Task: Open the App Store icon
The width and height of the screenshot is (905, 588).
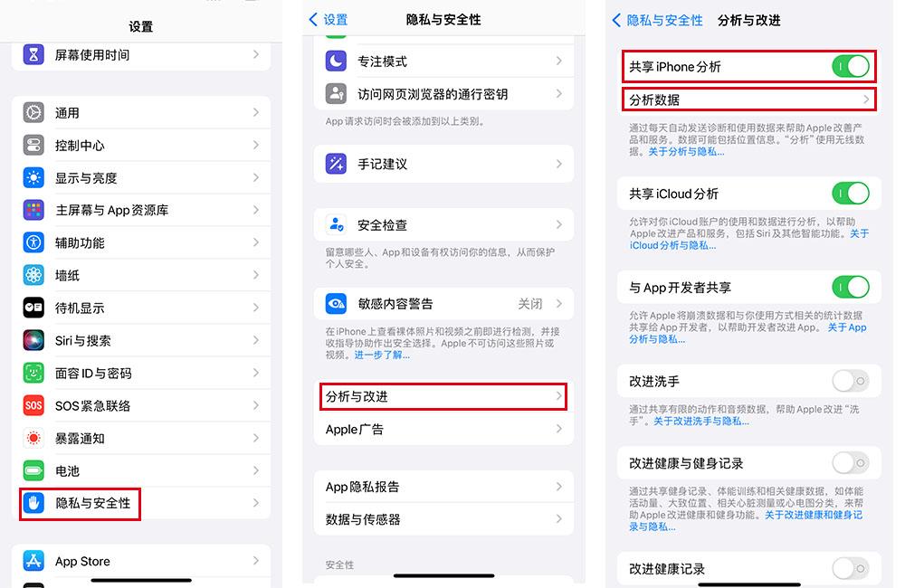Action: 33,562
